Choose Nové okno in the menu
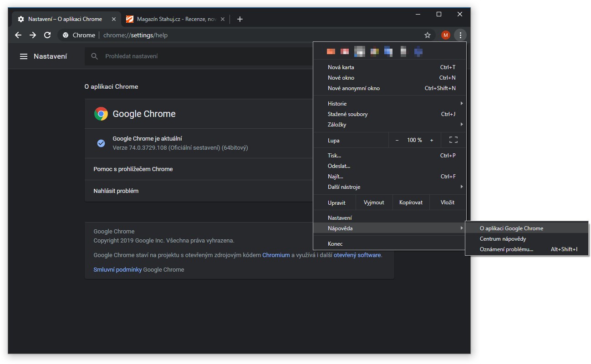 point(390,78)
